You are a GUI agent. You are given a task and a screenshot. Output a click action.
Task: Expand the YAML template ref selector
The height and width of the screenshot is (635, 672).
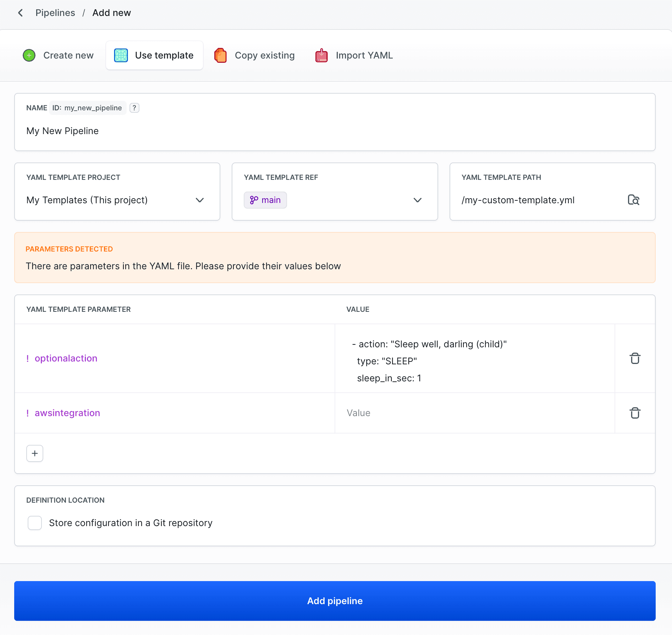[x=417, y=200]
